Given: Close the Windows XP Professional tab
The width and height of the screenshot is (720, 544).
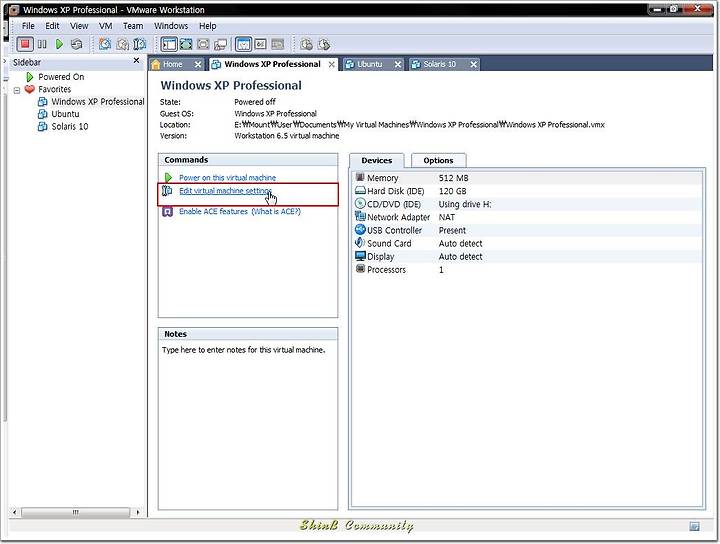Looking at the screenshot, I should coord(332,65).
